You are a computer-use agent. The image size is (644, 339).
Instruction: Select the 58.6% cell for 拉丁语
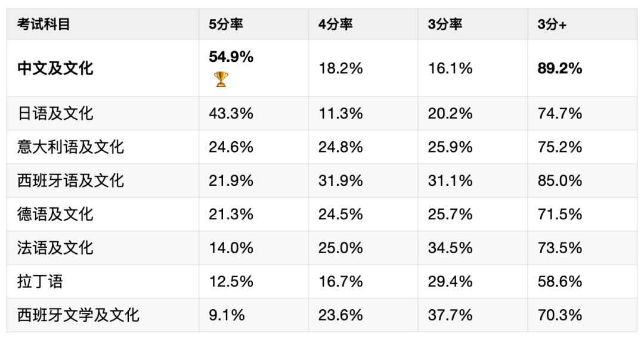[x=560, y=281]
